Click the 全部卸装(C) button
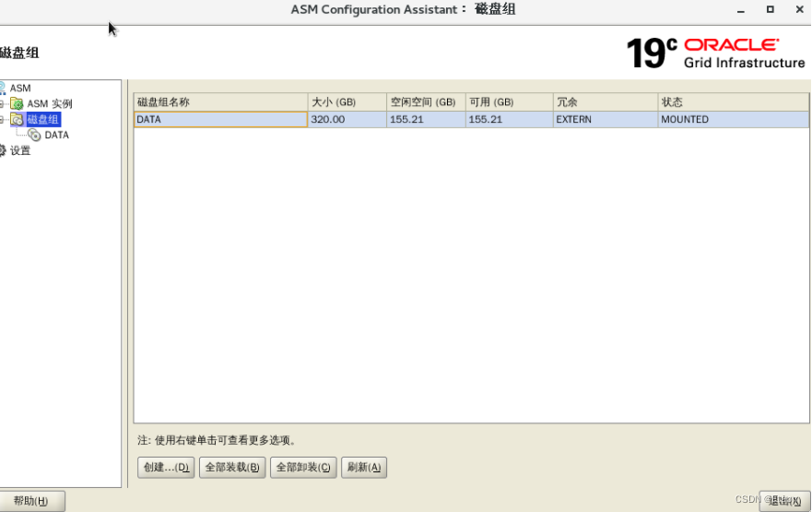 [303, 468]
